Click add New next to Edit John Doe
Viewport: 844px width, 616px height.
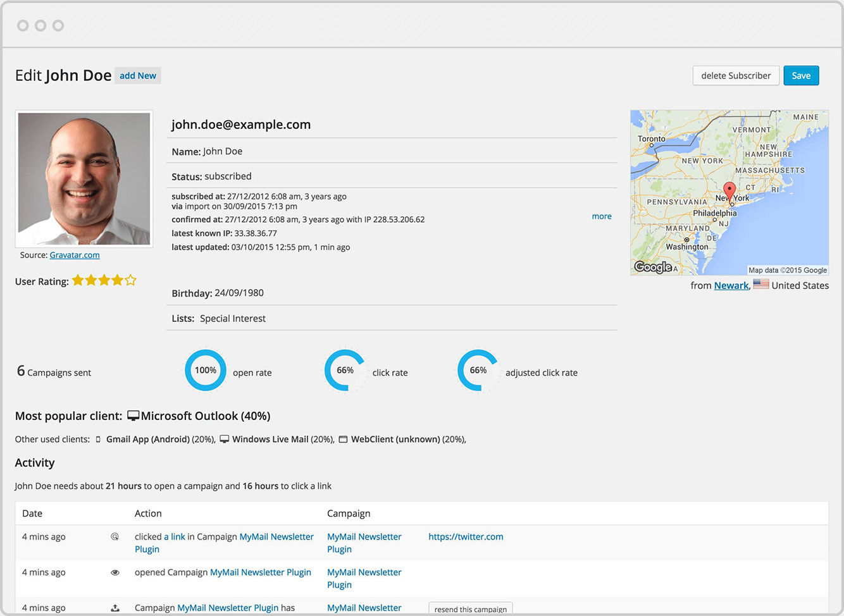coord(137,75)
